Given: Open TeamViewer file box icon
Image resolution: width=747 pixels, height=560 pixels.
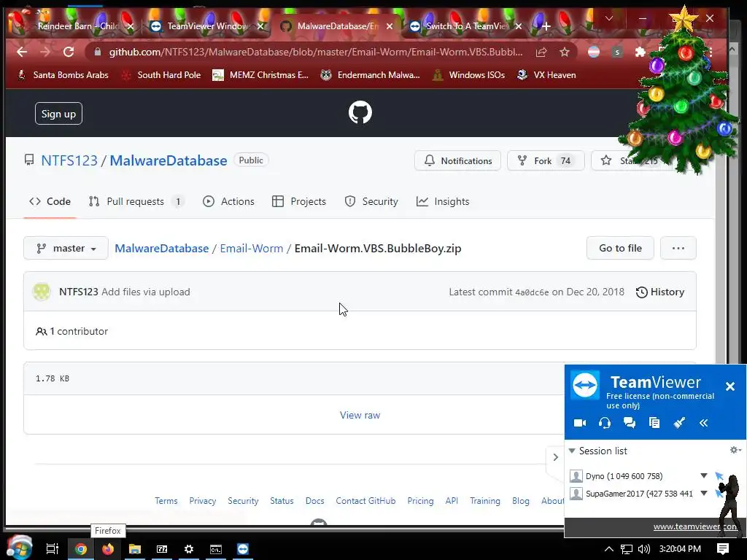Looking at the screenshot, I should pos(654,423).
